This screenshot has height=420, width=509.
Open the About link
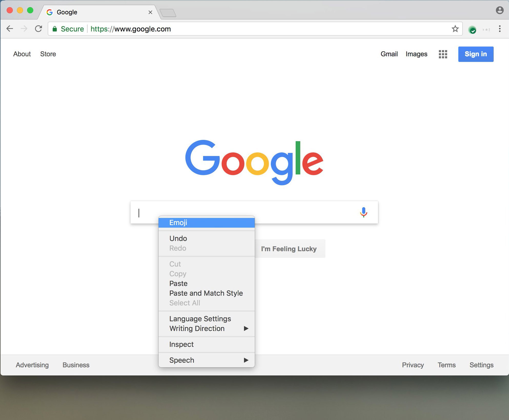coord(22,54)
